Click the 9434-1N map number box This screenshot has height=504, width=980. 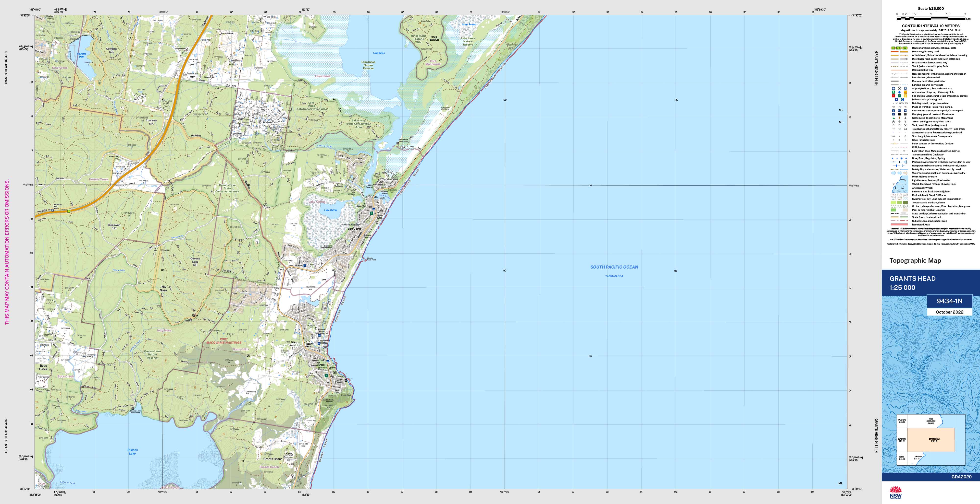949,301
